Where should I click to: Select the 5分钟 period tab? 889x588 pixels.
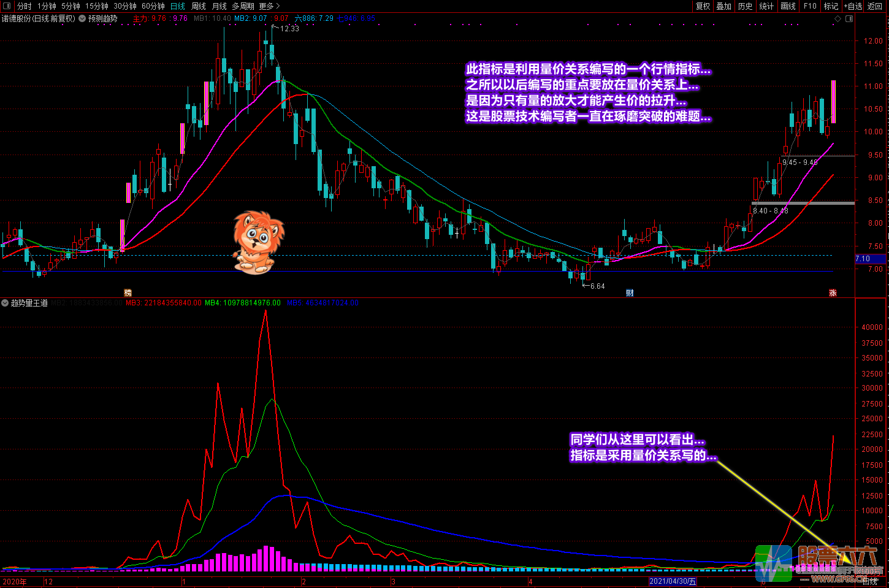pyautogui.click(x=71, y=6)
